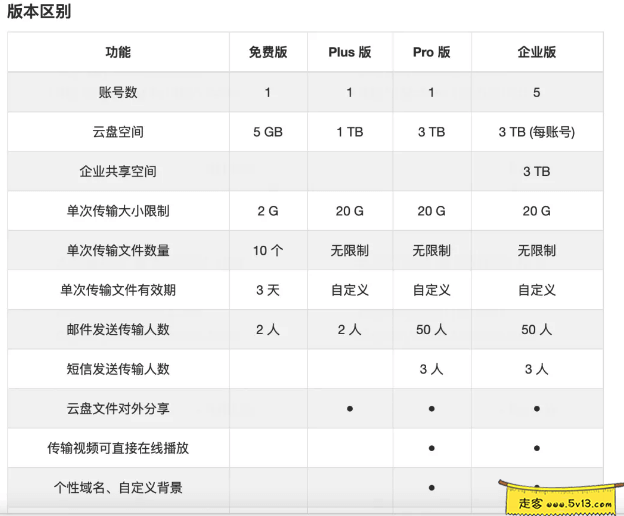Viewport: 624px width, 516px height.
Task: Click the 3 天 validity cell
Action: (x=268, y=290)
